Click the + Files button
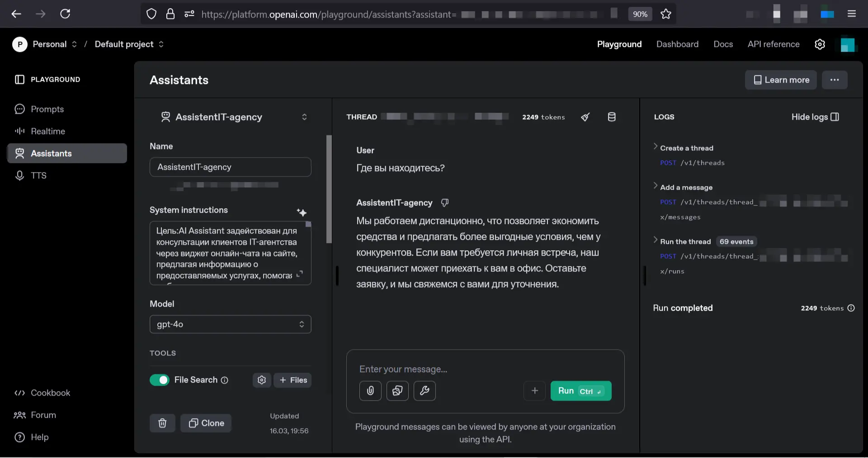This screenshot has height=458, width=868. pyautogui.click(x=292, y=380)
